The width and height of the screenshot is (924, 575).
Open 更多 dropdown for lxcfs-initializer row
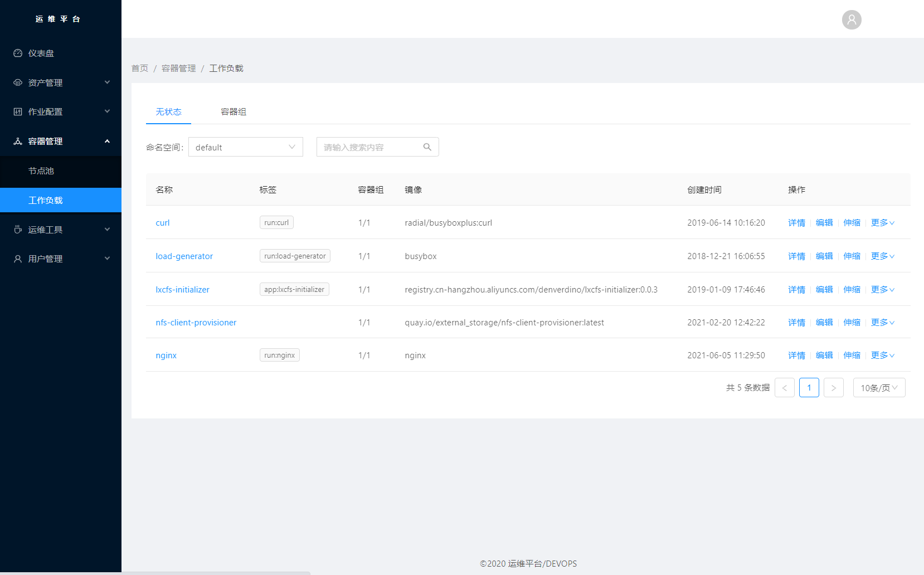point(883,290)
